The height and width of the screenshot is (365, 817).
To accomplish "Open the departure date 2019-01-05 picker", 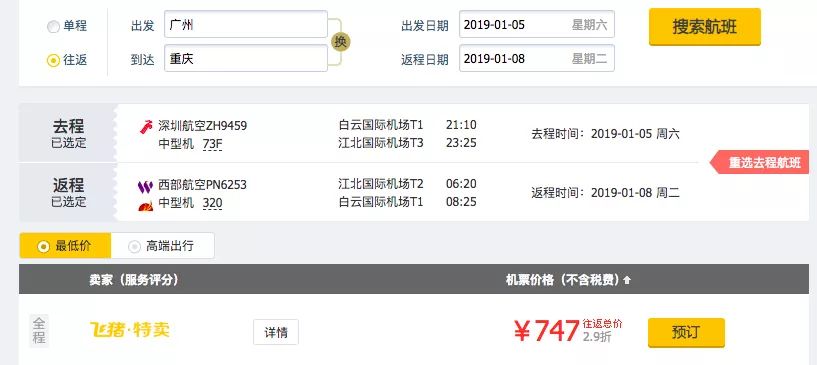I will pyautogui.click(x=537, y=24).
